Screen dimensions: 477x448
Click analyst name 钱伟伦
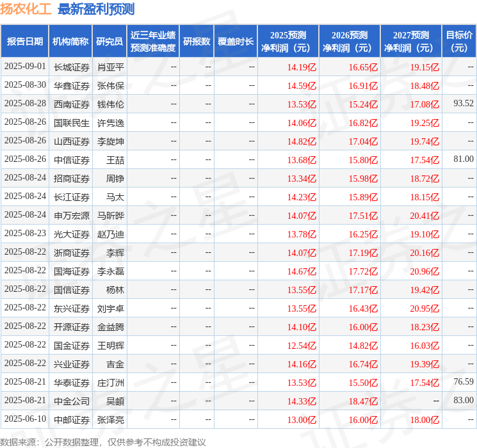pyautogui.click(x=111, y=104)
